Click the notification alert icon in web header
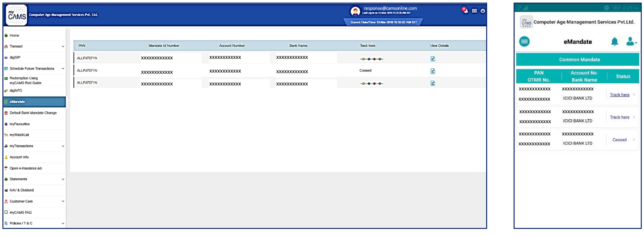The height and width of the screenshot is (237, 644). pos(465,10)
